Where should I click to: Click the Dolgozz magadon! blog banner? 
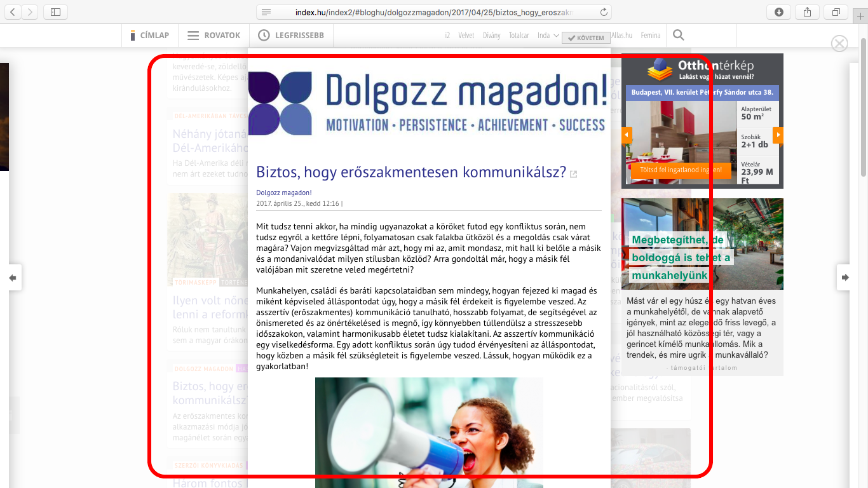[428, 103]
